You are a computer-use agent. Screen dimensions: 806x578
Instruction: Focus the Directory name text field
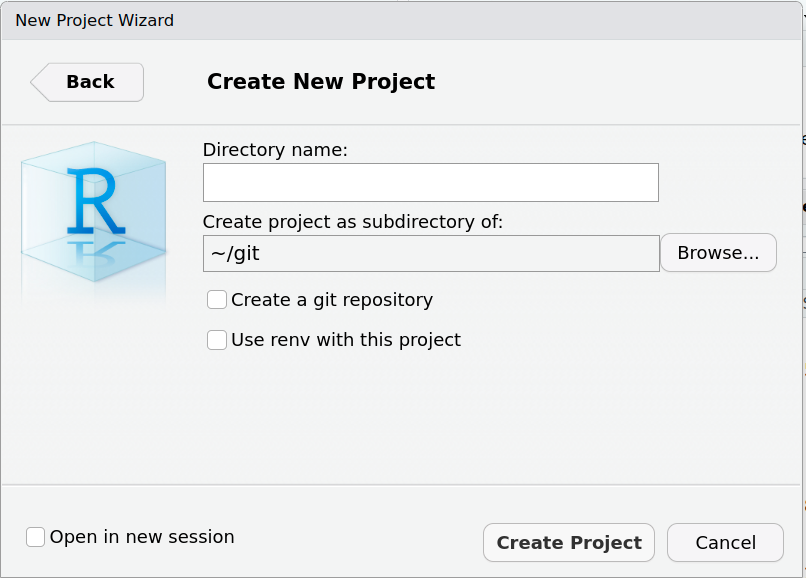pos(430,183)
